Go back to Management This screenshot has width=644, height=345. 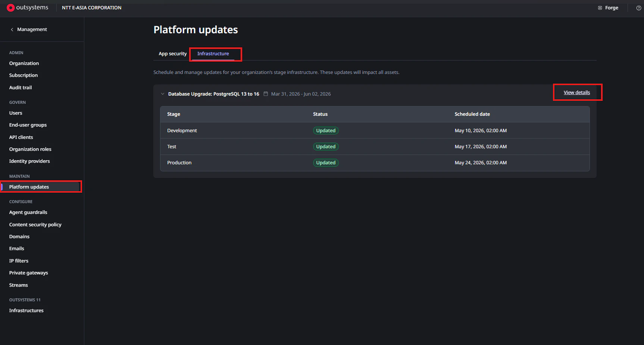(32, 29)
